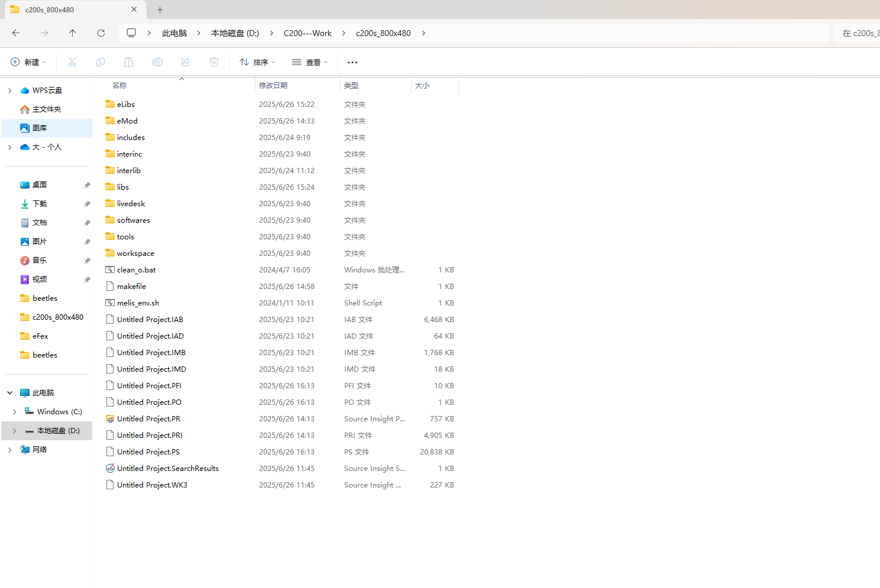
Task: Click the Delete trash icon
Action: [214, 62]
